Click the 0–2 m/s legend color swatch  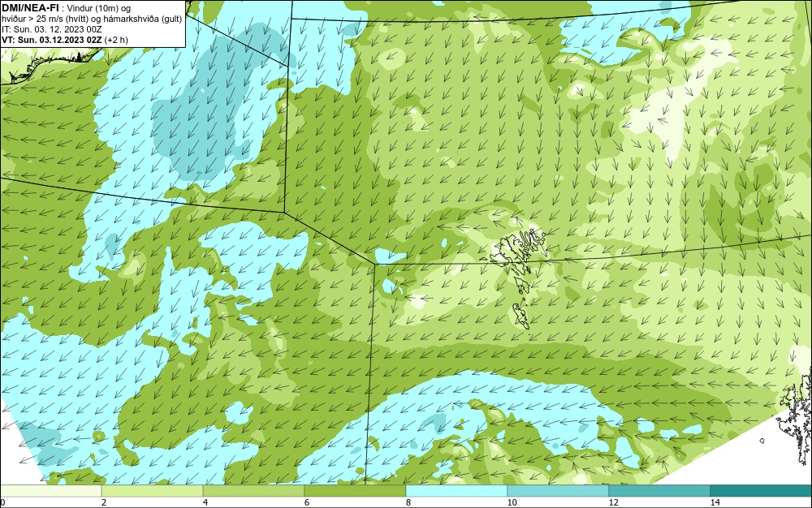(50, 490)
